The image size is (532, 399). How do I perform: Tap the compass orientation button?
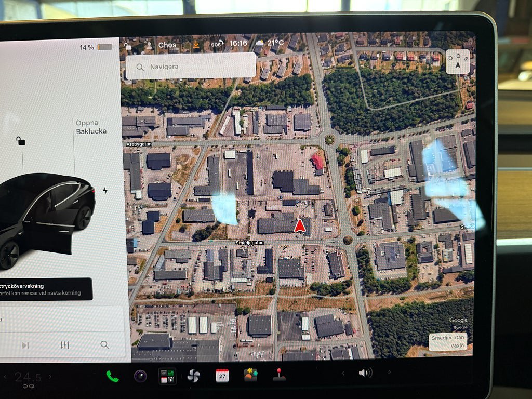457,61
